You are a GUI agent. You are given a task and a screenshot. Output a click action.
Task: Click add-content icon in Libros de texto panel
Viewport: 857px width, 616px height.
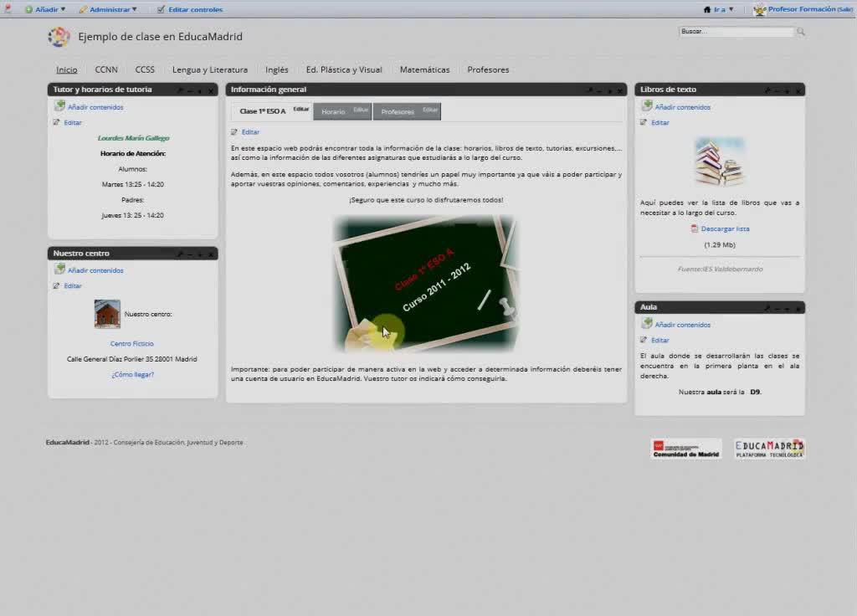pyautogui.click(x=647, y=105)
